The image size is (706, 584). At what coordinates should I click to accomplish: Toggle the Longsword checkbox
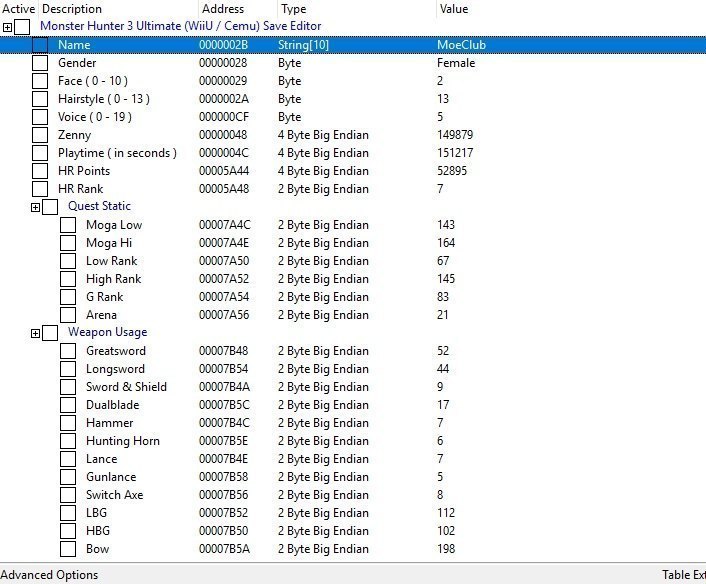pos(68,369)
